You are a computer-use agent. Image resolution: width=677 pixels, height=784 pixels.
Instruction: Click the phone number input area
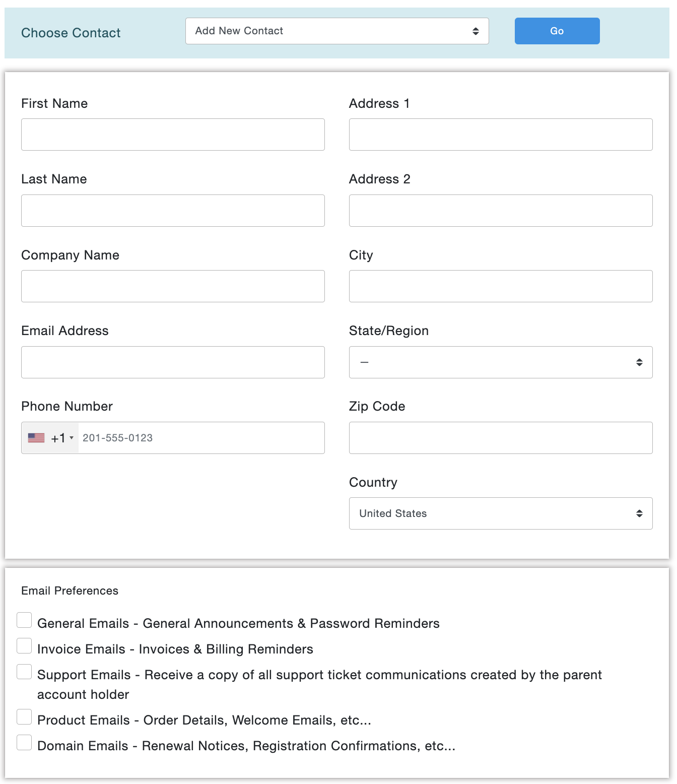tap(201, 438)
